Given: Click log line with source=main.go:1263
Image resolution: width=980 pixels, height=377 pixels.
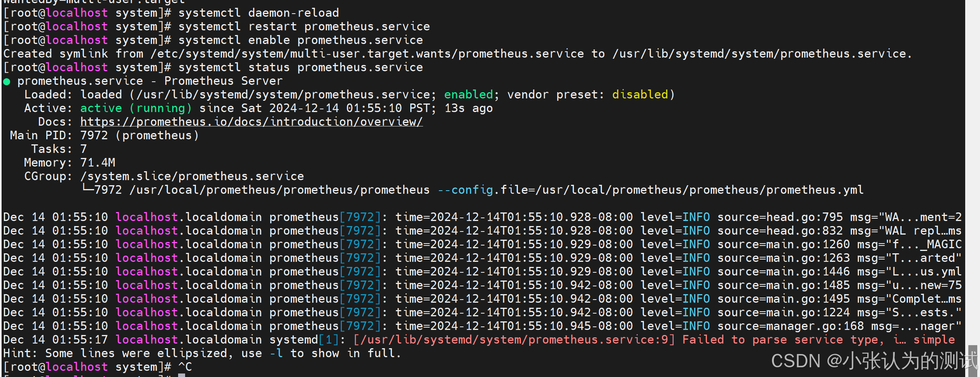Looking at the screenshot, I should [x=482, y=258].
